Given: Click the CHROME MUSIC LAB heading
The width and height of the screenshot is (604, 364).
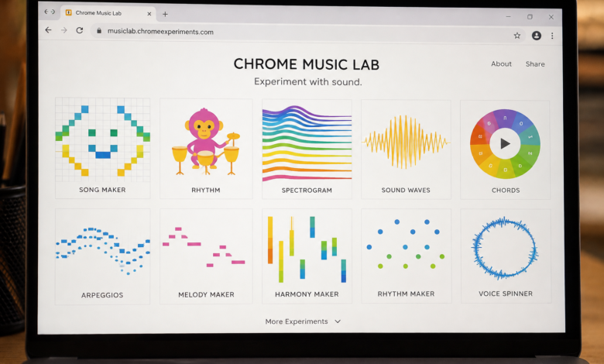Looking at the screenshot, I should point(306,64).
